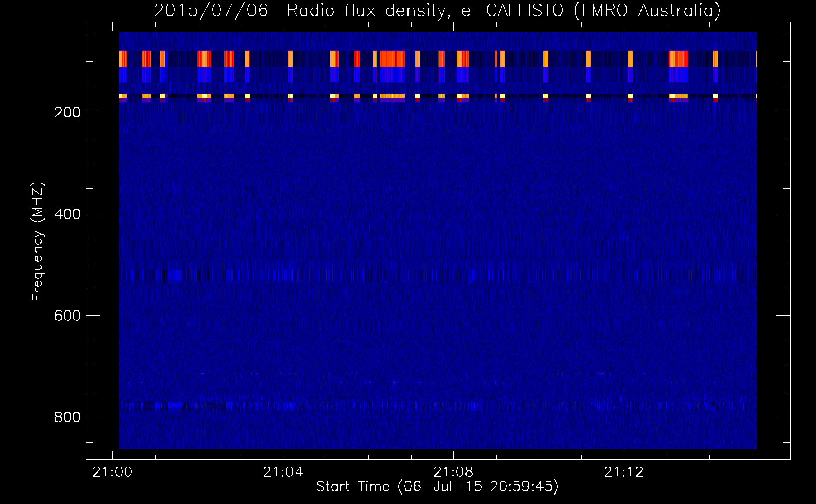Click the plot title mentioning e-CALLISTO

click(x=437, y=11)
